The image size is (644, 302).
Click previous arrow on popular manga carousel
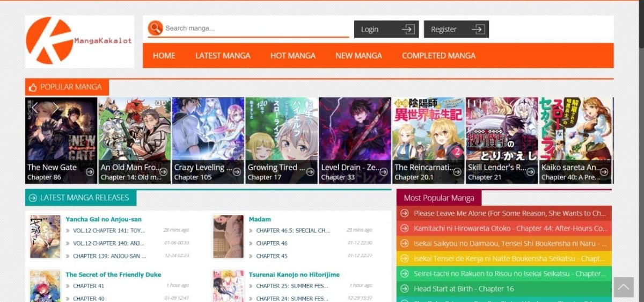pyautogui.click(x=35, y=107)
